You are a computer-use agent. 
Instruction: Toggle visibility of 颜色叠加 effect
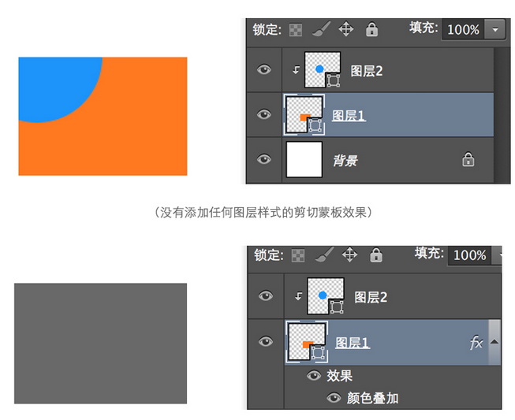point(334,398)
